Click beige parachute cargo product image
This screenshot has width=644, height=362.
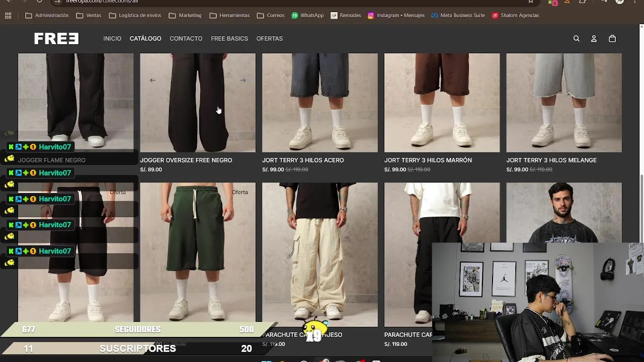tap(320, 254)
